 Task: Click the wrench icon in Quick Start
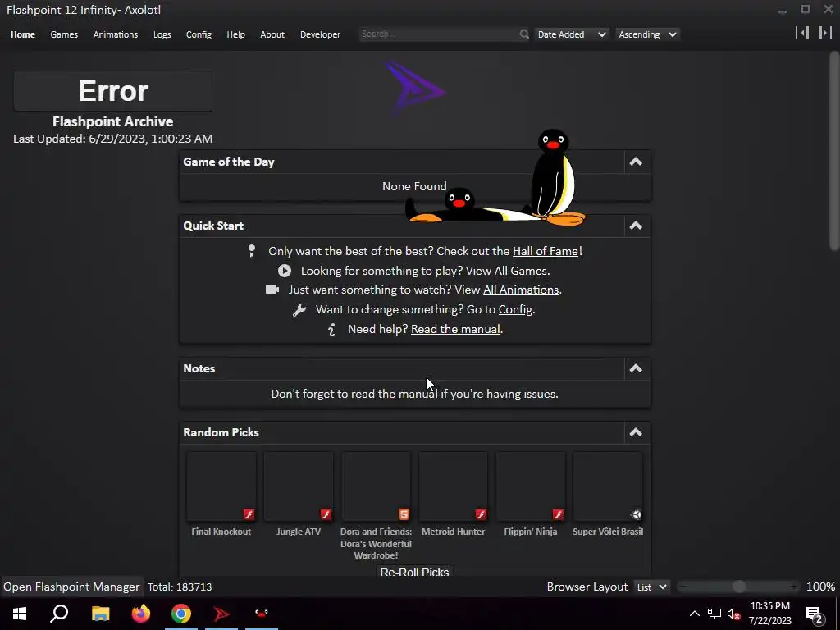299,309
